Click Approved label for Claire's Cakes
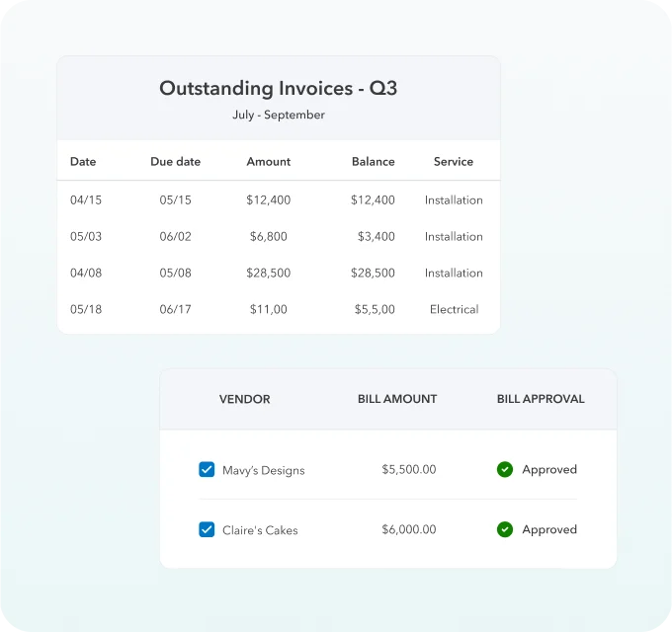 pos(549,529)
